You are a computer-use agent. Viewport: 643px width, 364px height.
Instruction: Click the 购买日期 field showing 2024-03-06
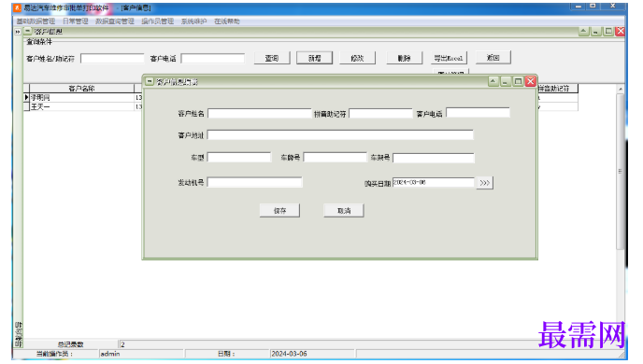[x=434, y=182]
